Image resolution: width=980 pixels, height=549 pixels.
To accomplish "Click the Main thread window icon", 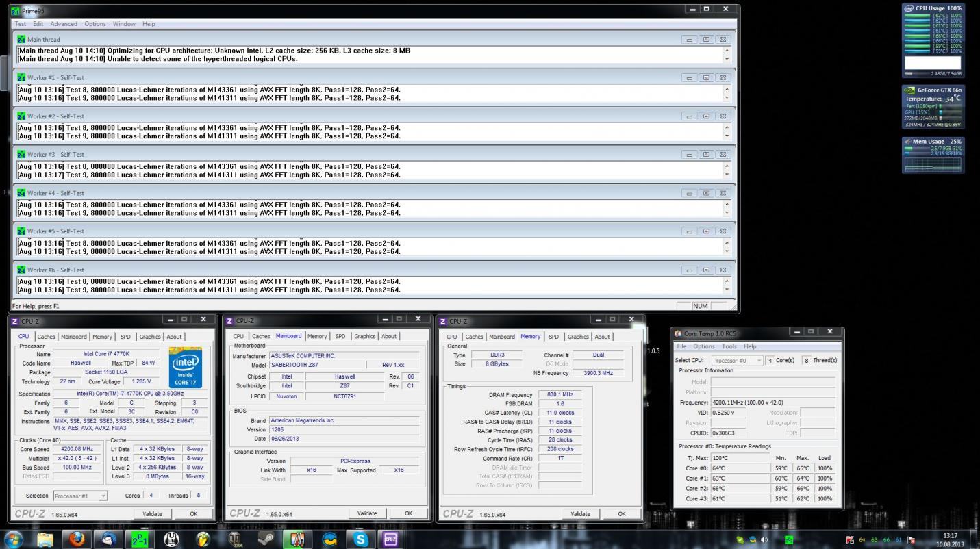I will click(x=21, y=39).
